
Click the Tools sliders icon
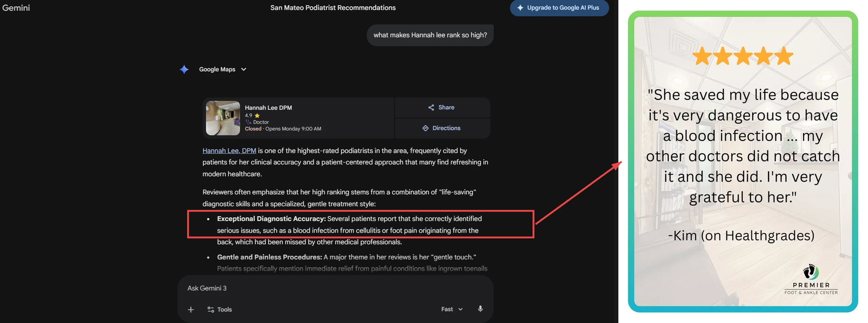(x=211, y=310)
